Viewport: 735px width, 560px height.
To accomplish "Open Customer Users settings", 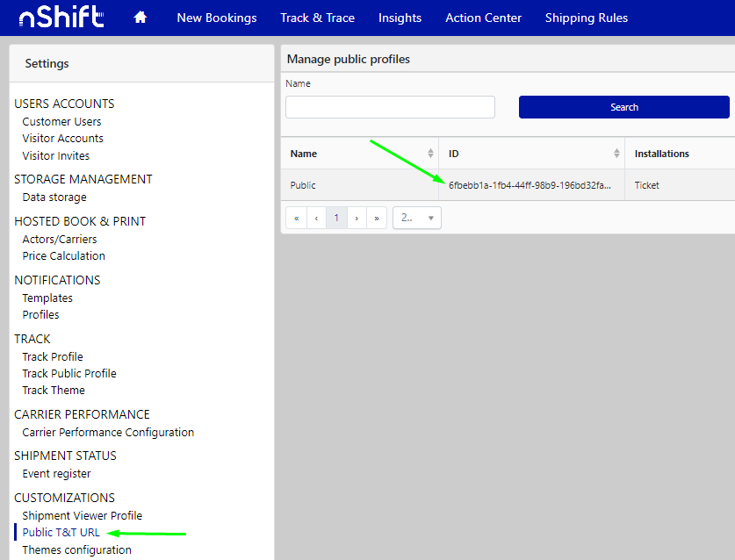I will pos(61,121).
